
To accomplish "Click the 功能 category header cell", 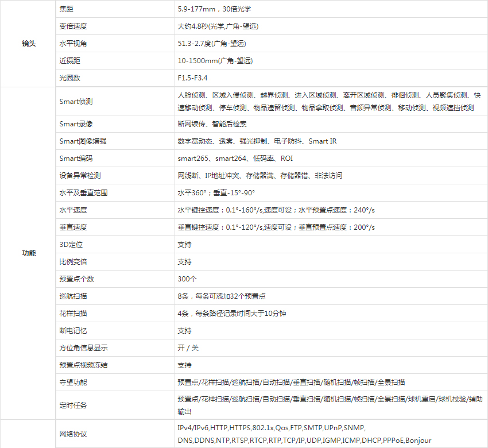I will pos(28,253).
